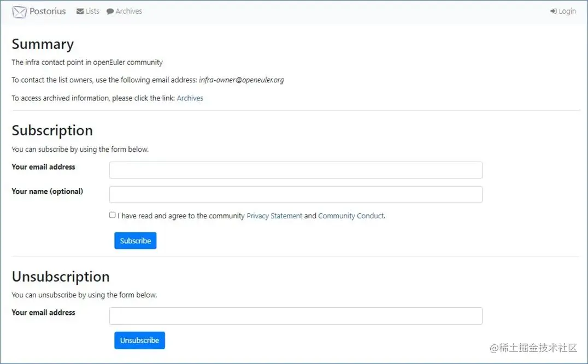Click the Unsubscription heading
The height and width of the screenshot is (364, 588).
61,276
